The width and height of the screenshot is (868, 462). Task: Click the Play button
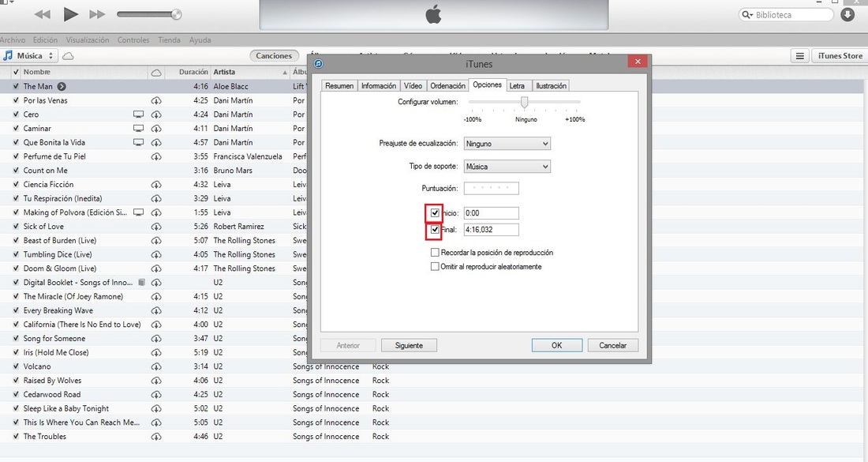point(70,14)
